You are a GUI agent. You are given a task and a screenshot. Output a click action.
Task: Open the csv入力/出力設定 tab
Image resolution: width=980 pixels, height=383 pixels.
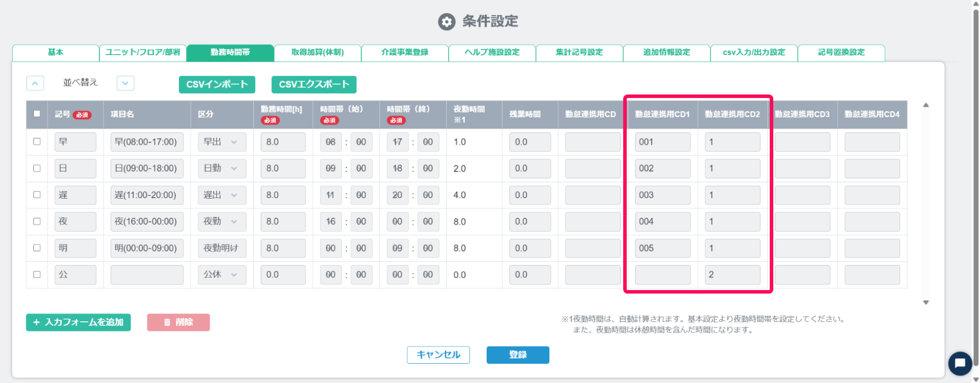[754, 53]
